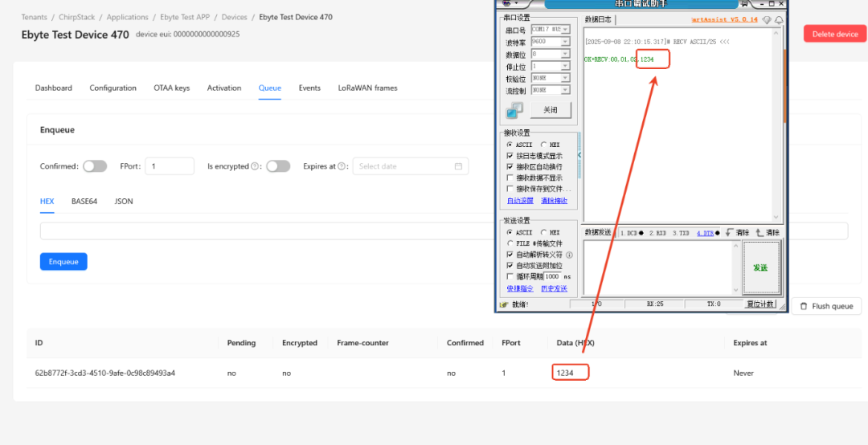Click the trash icon on Flush queue
Screen dimensions: 868x445
pos(803,306)
